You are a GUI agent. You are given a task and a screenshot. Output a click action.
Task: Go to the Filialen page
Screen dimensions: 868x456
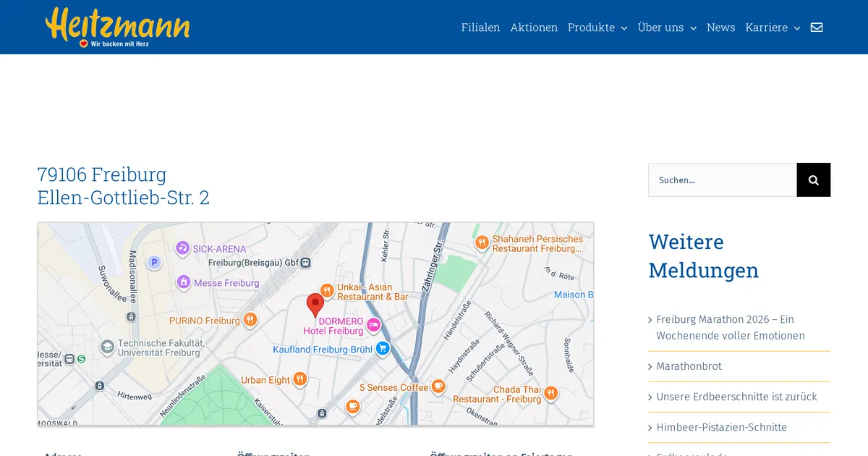(x=480, y=28)
